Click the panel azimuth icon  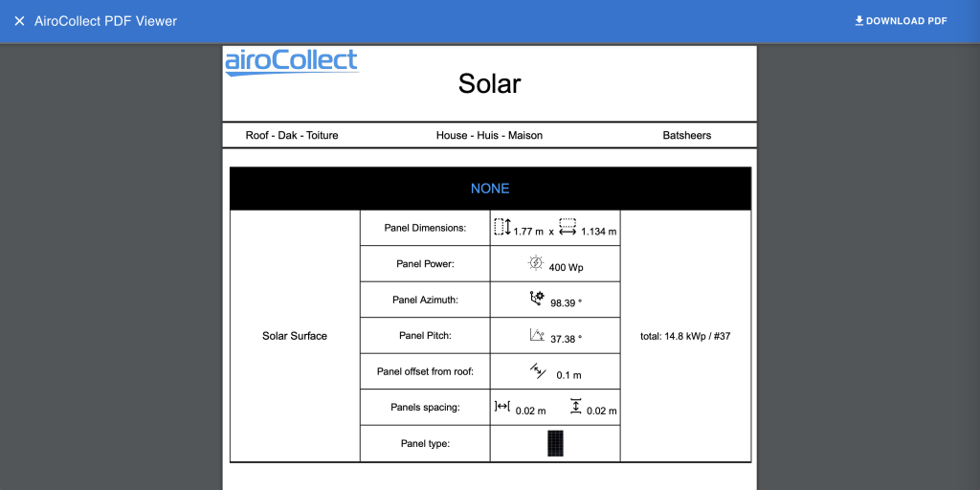tap(536, 299)
